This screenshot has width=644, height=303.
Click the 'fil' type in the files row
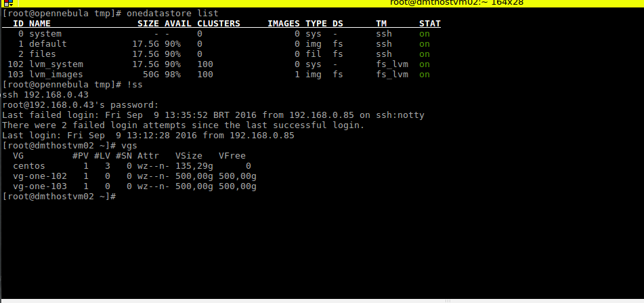[x=314, y=54]
